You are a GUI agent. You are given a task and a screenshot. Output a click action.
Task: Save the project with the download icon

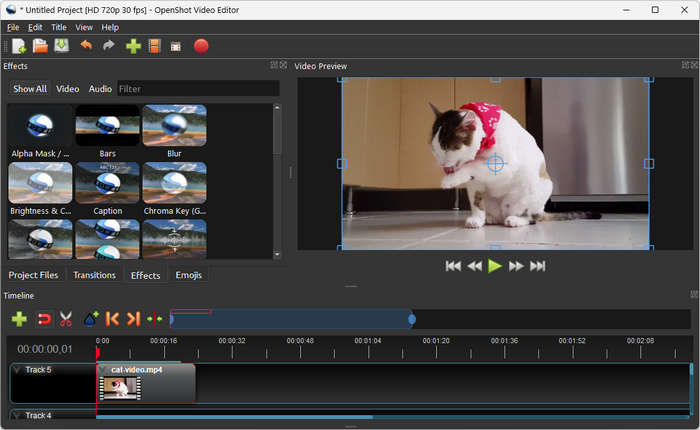[x=62, y=46]
